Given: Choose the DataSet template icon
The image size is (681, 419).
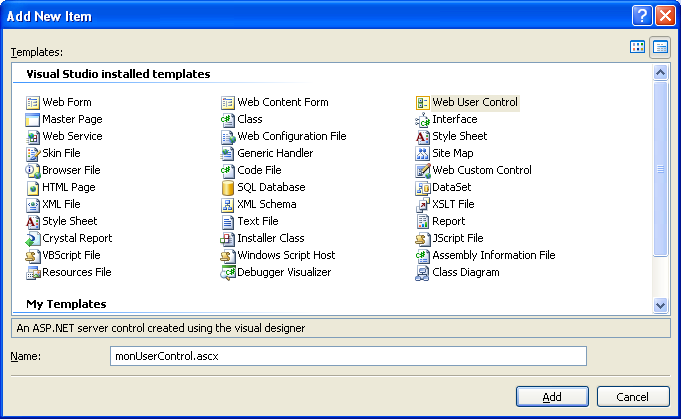Looking at the screenshot, I should (x=423, y=188).
